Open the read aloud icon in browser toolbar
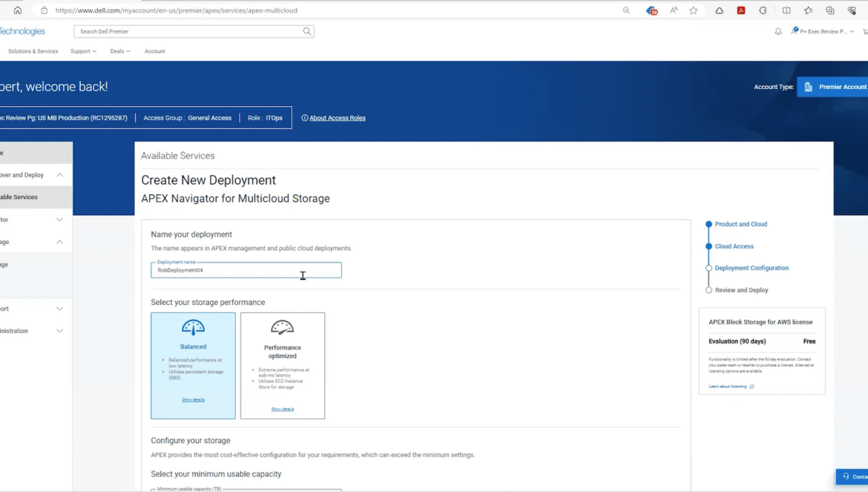 click(674, 10)
